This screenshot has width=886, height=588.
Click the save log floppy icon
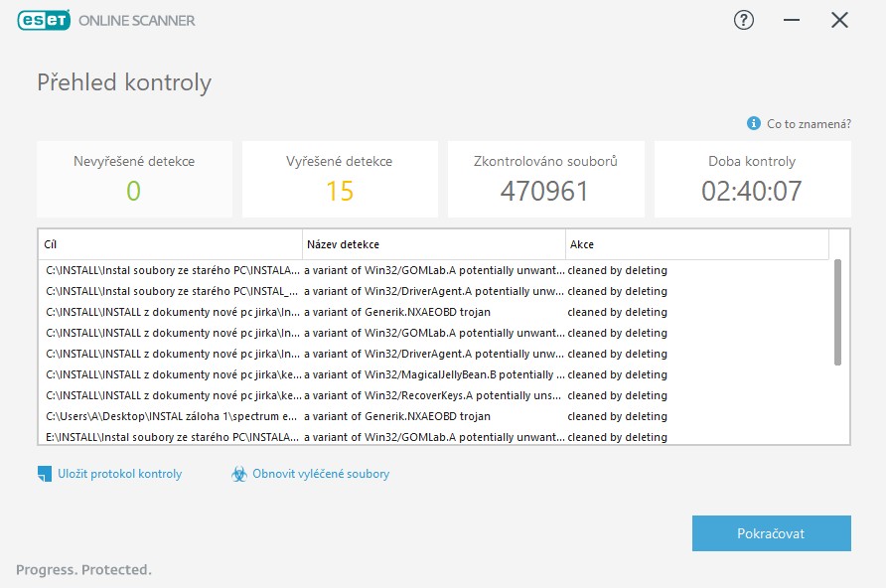[x=45, y=474]
